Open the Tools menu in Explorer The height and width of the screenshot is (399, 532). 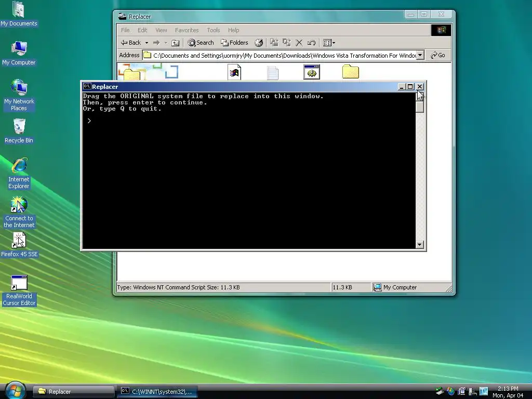pos(214,30)
